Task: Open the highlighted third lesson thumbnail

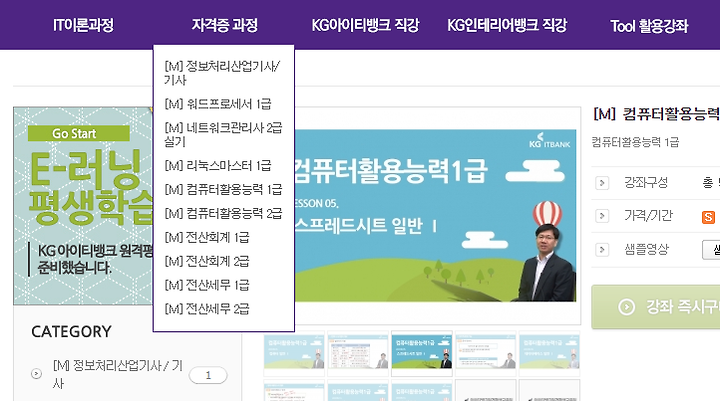Action: (x=422, y=353)
